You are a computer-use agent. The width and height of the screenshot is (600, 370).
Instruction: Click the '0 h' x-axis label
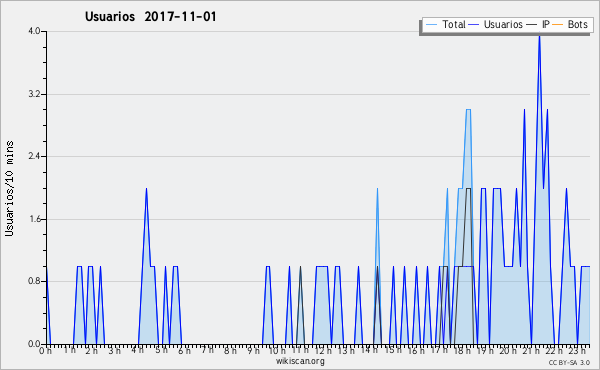point(45,350)
